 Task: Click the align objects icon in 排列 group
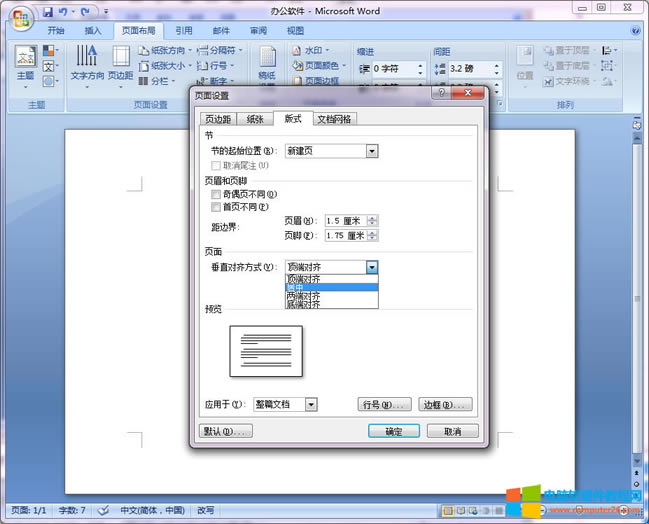point(609,50)
